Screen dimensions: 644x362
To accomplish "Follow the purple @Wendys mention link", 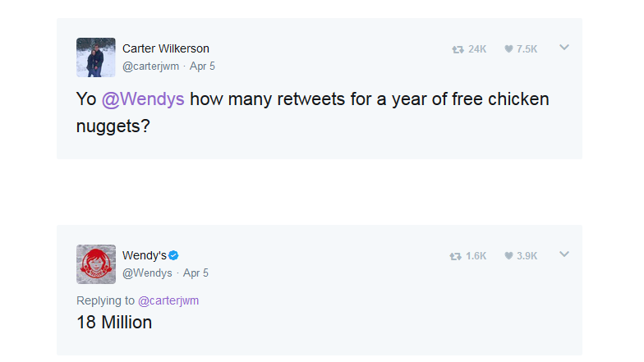I will (x=143, y=99).
